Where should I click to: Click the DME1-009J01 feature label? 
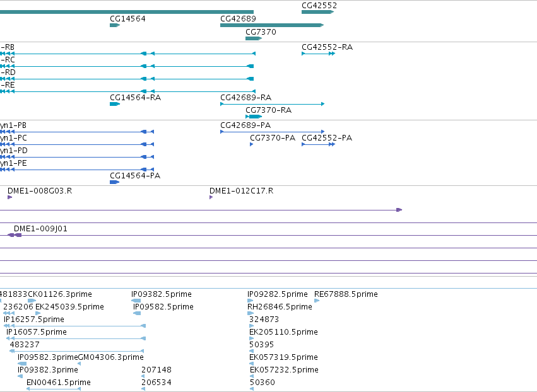40,229
